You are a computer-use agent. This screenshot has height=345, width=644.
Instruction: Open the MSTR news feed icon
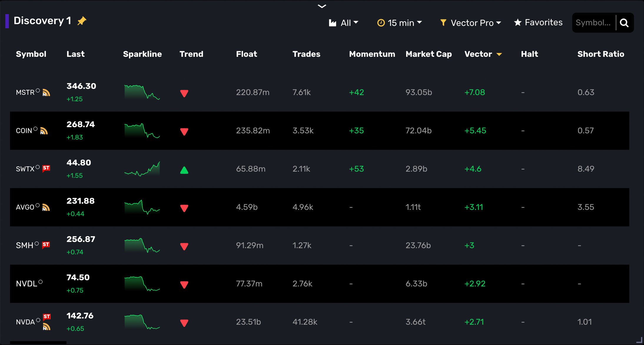coord(46,93)
